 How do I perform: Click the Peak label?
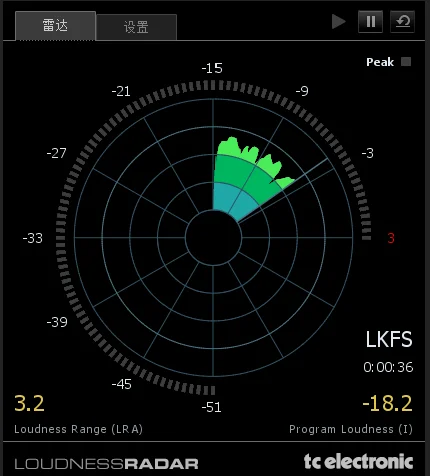click(x=380, y=62)
